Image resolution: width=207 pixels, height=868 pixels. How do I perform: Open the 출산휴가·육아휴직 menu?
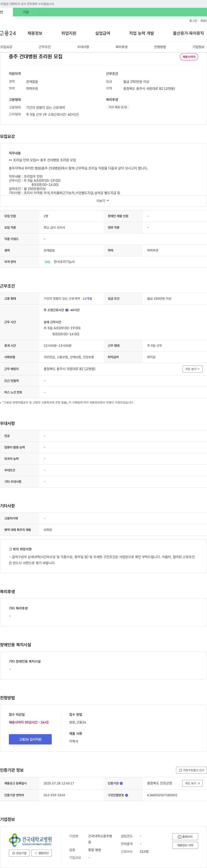[188, 33]
